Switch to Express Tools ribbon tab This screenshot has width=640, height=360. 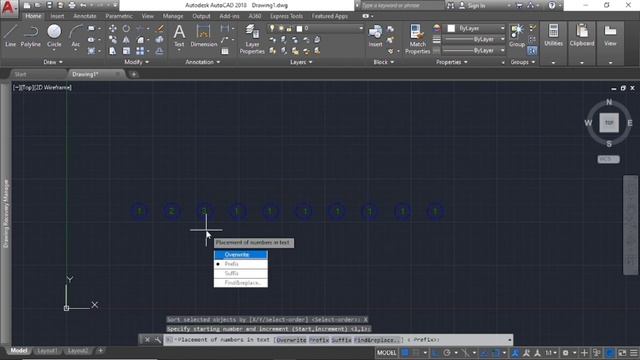pyautogui.click(x=287, y=16)
